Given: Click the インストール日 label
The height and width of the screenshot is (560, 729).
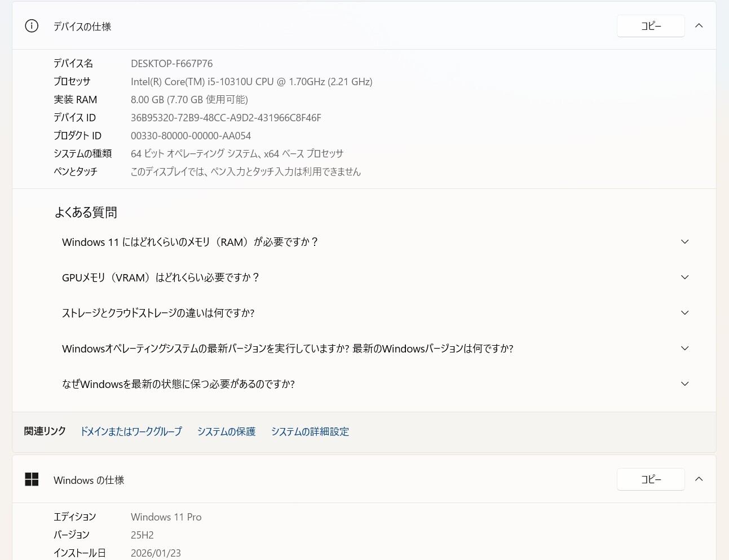Looking at the screenshot, I should coord(79,553).
